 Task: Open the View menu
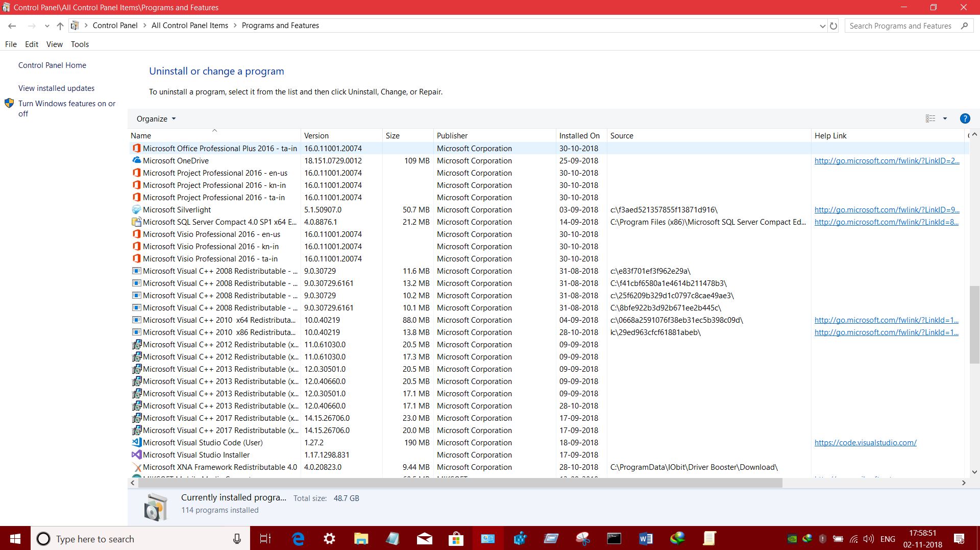click(55, 44)
